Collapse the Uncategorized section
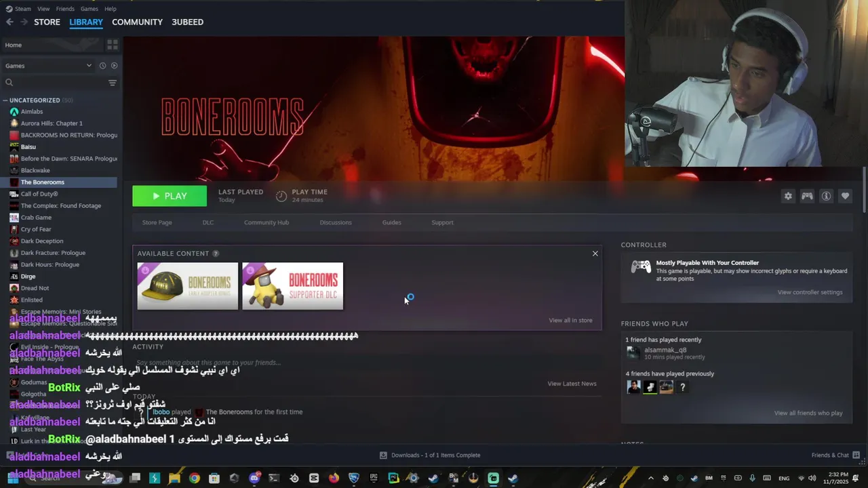The width and height of the screenshot is (868, 488). tap(5, 100)
